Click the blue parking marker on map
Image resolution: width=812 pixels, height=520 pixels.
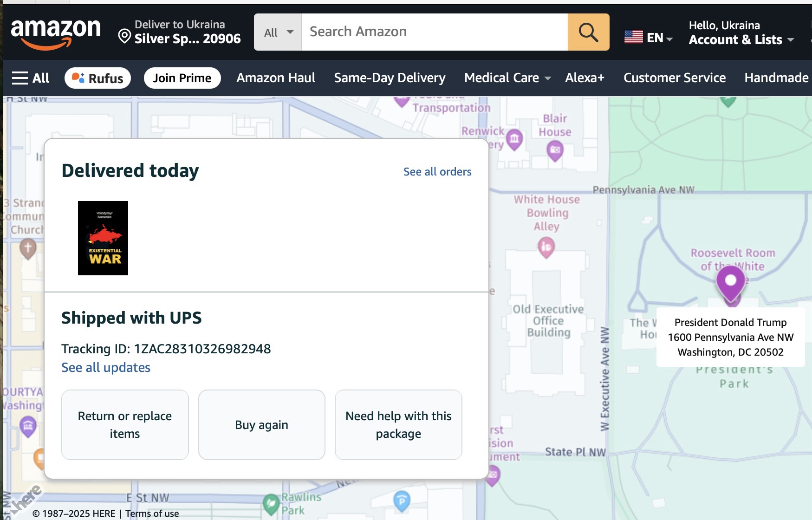(x=402, y=501)
